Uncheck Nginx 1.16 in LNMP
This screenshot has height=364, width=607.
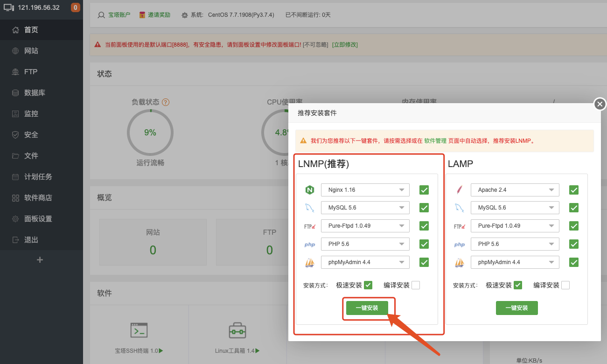[x=424, y=190]
